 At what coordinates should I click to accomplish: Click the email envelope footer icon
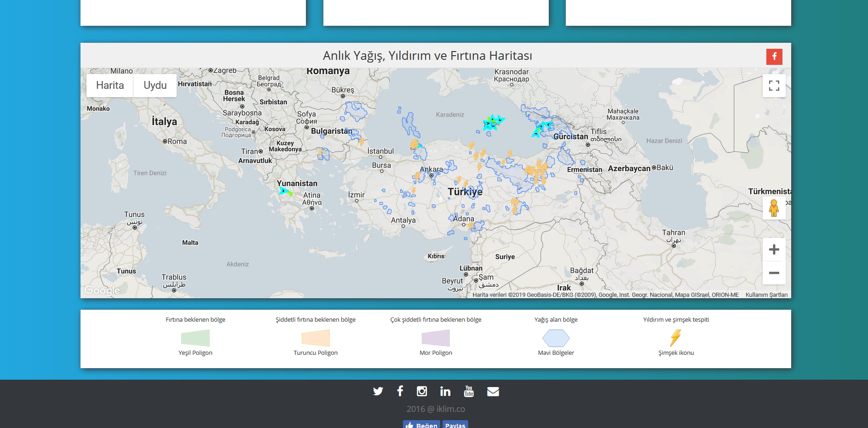pyautogui.click(x=493, y=392)
